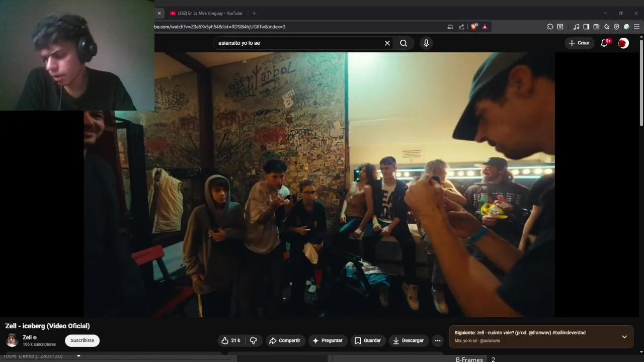The image size is (644, 362).
Task: Open the browser extensions puzzle icon
Action: click(550, 27)
